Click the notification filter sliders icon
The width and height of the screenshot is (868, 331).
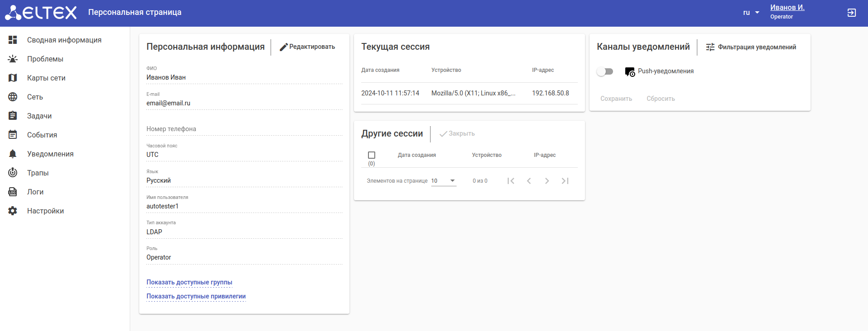tap(710, 47)
